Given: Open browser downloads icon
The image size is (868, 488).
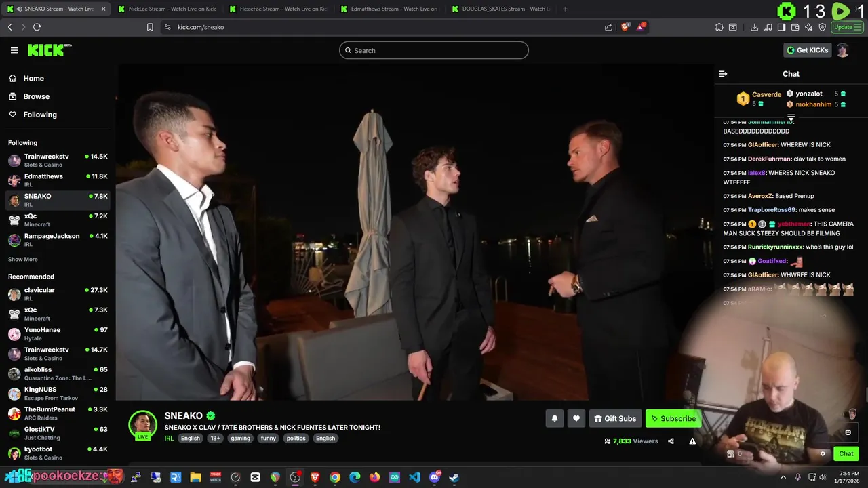Looking at the screenshot, I should pos(754,27).
